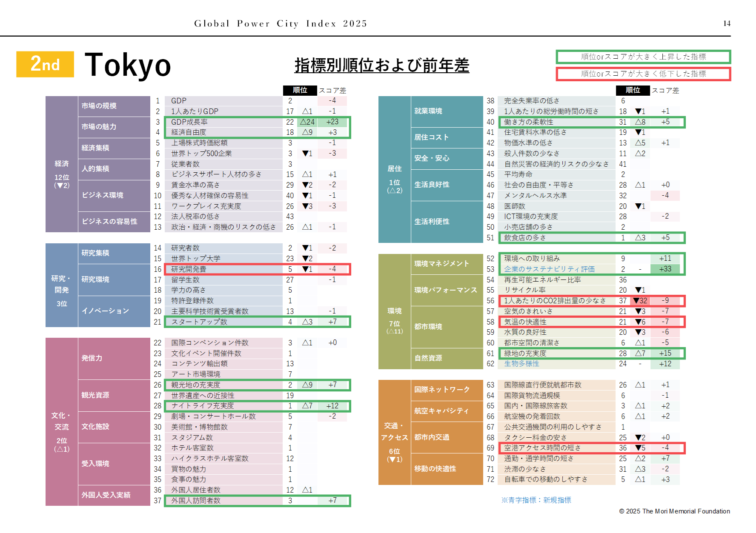756x533 pixels.
Task: Click the red legend box for declined indicators
Action: pyautogui.click(x=643, y=74)
